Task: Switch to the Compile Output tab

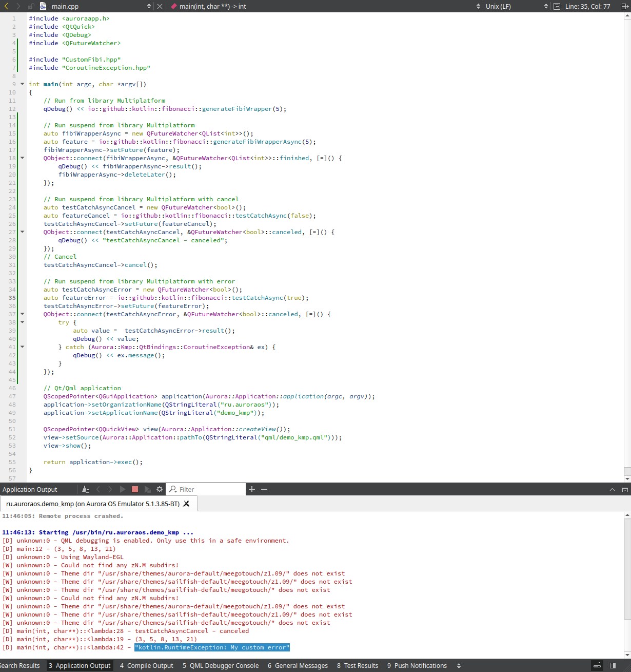Action: tap(146, 665)
